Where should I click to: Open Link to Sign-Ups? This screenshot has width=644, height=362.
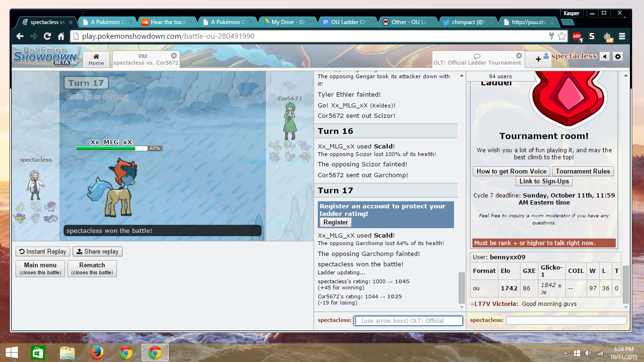point(545,181)
